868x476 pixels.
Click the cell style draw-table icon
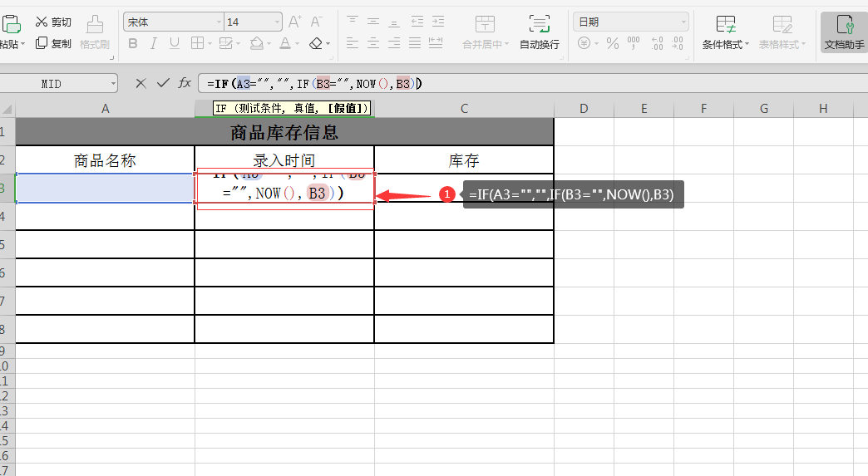point(225,43)
